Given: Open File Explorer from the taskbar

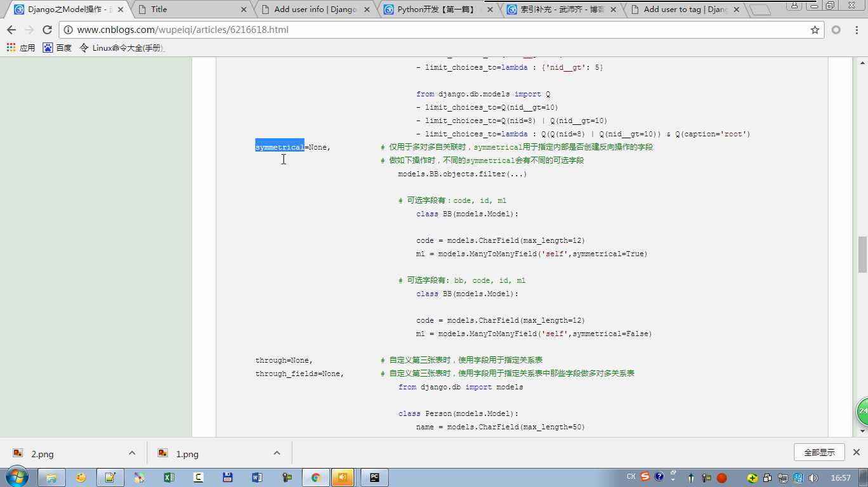Looking at the screenshot, I should 51,477.
